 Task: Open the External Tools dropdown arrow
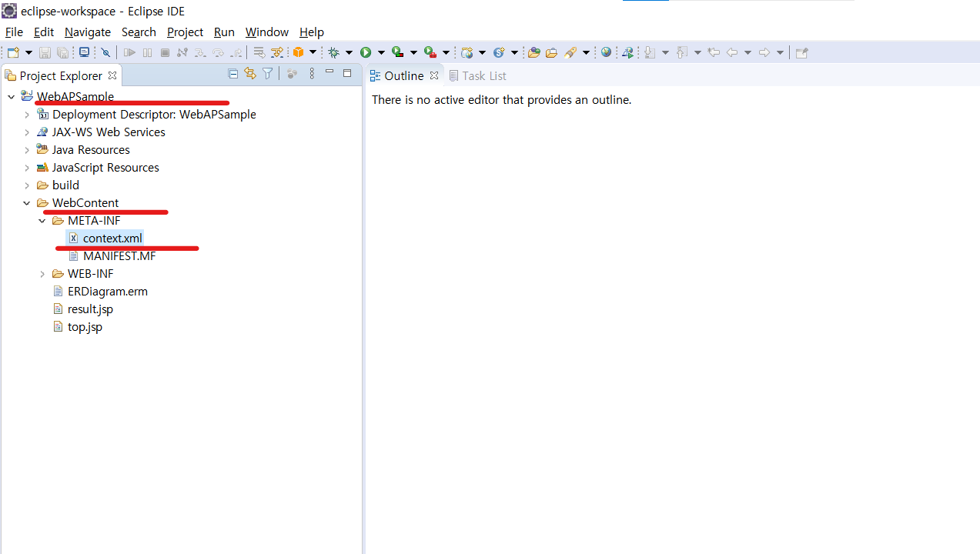pyautogui.click(x=446, y=52)
